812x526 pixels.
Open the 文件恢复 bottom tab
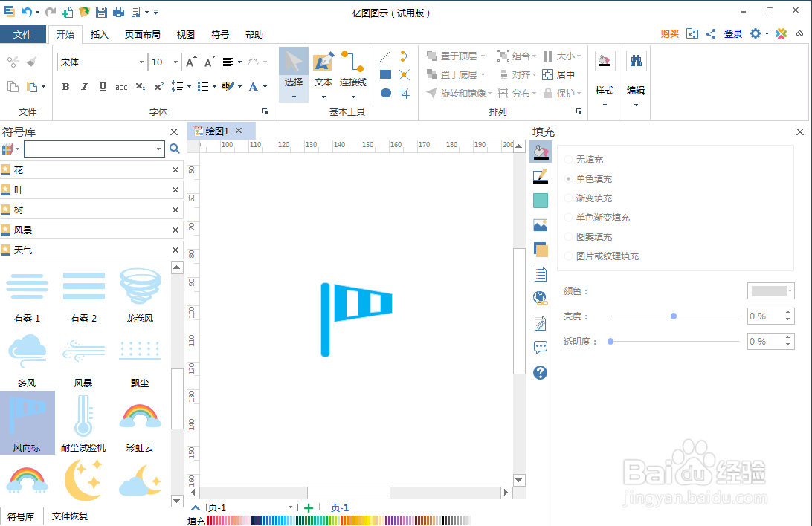click(x=70, y=516)
